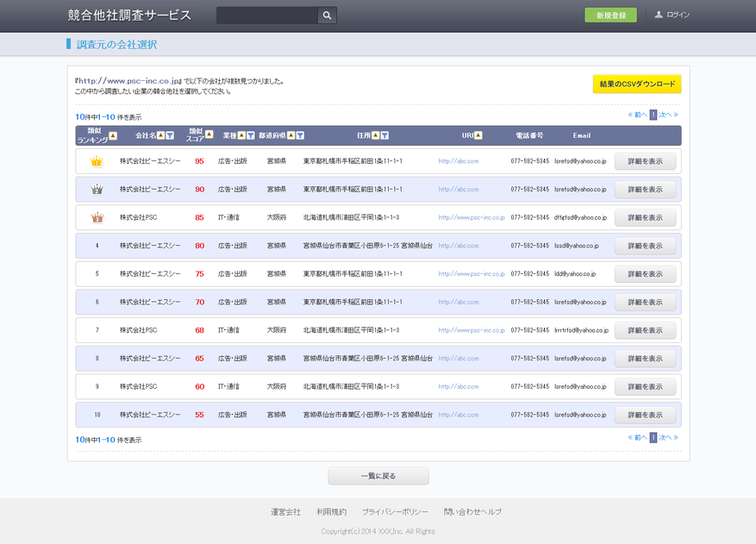Go to 次へ below the table

[x=669, y=437]
